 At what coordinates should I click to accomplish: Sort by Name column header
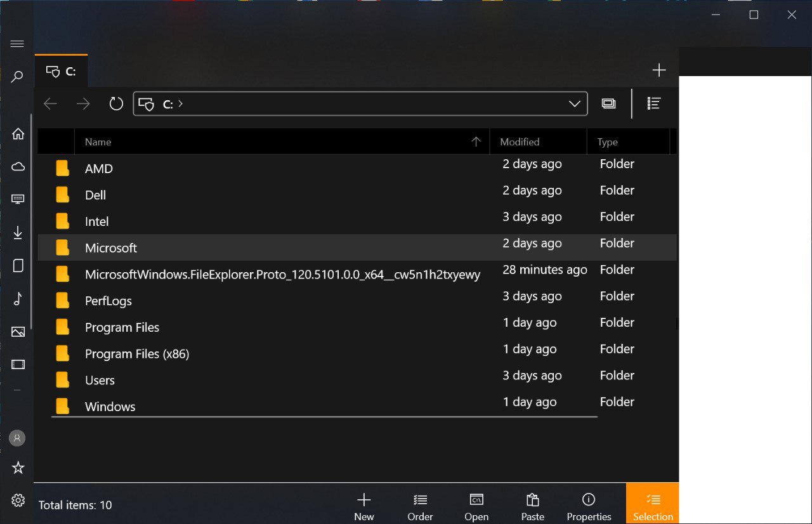pos(282,141)
